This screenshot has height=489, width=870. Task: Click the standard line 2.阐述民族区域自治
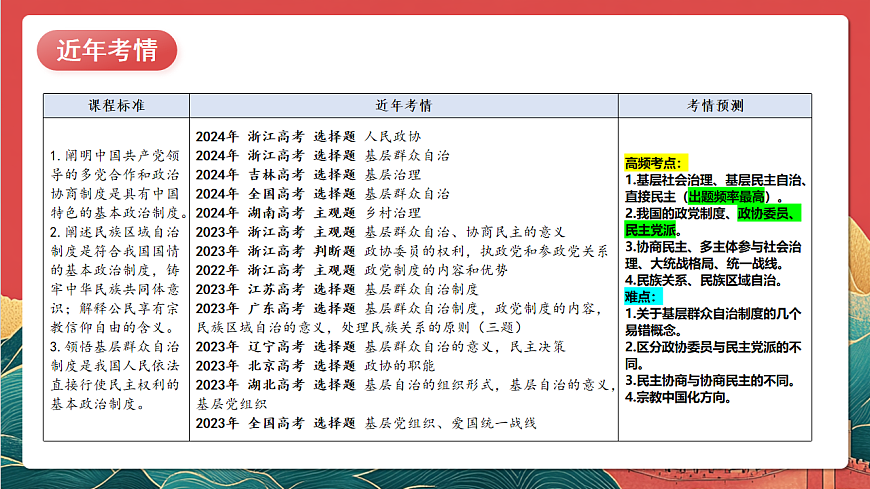pos(115,232)
